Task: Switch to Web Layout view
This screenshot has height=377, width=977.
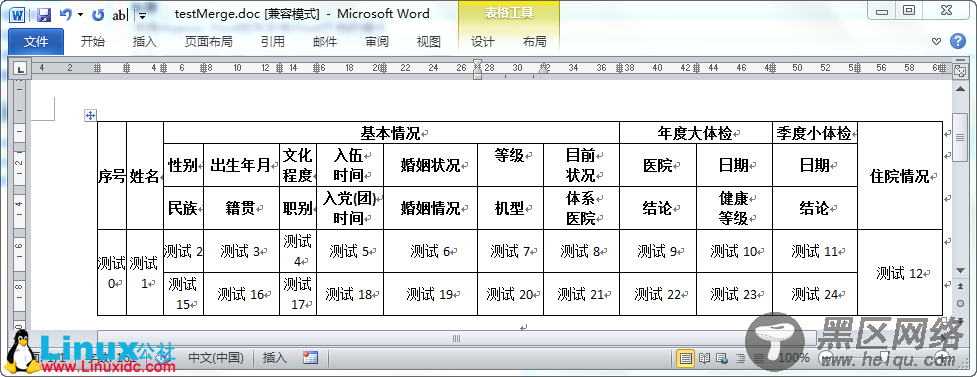Action: pyautogui.click(x=722, y=358)
